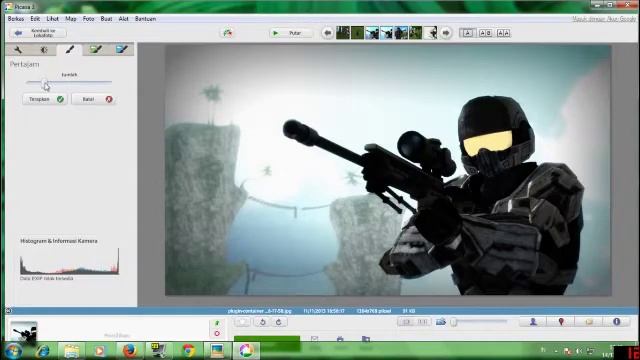The width and height of the screenshot is (640, 360).
Task: Click the photo file name in status bar
Action: point(260,311)
